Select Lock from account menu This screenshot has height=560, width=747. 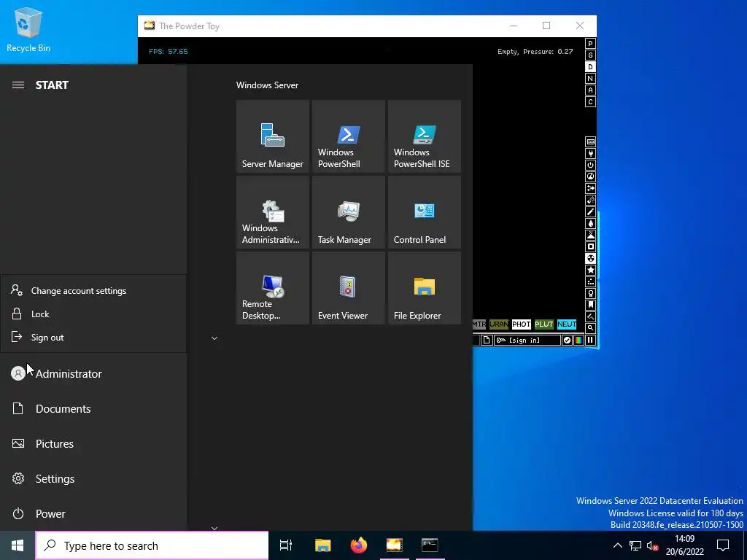pos(93,314)
